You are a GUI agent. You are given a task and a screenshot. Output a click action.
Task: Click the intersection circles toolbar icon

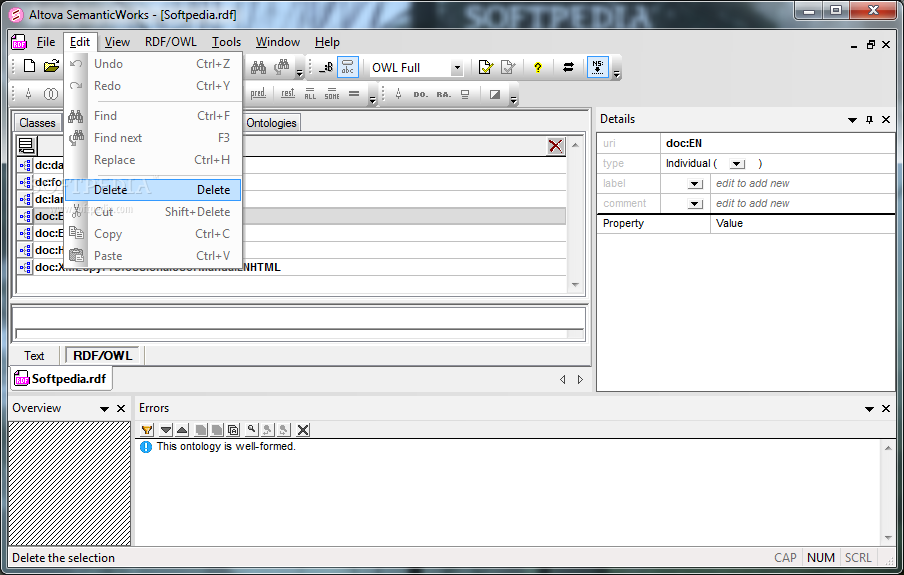[x=51, y=93]
